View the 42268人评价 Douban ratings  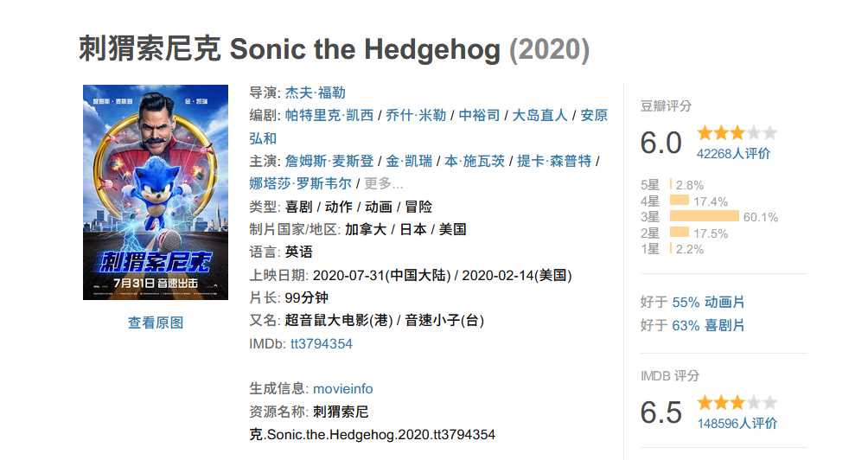pos(733,154)
